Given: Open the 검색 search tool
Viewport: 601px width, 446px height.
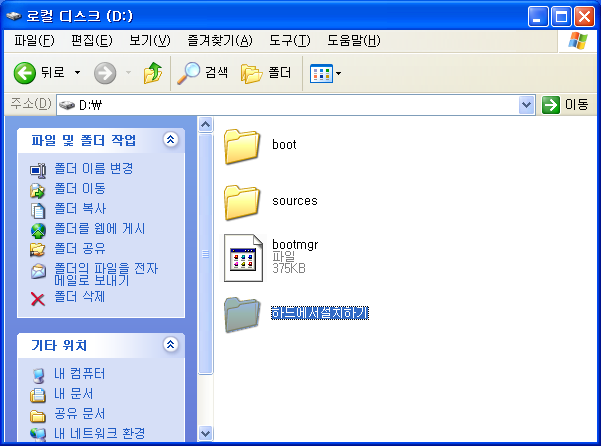Looking at the screenshot, I should click(x=202, y=73).
